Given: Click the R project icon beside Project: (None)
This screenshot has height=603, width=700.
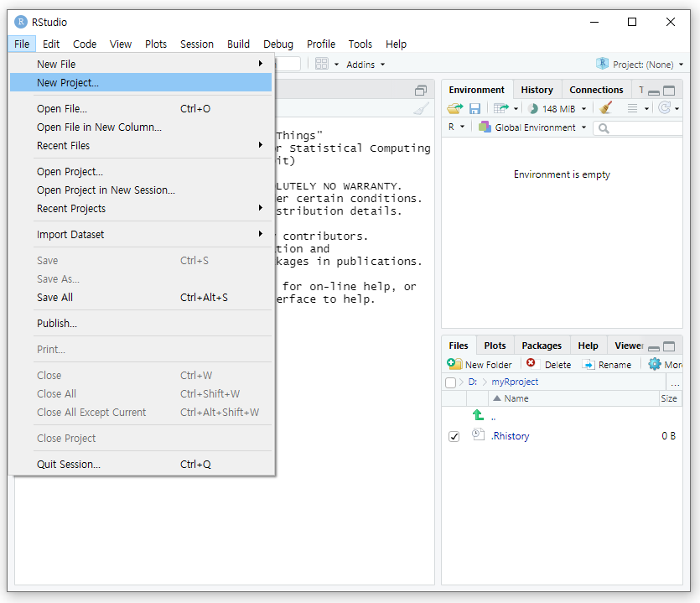Looking at the screenshot, I should (602, 64).
